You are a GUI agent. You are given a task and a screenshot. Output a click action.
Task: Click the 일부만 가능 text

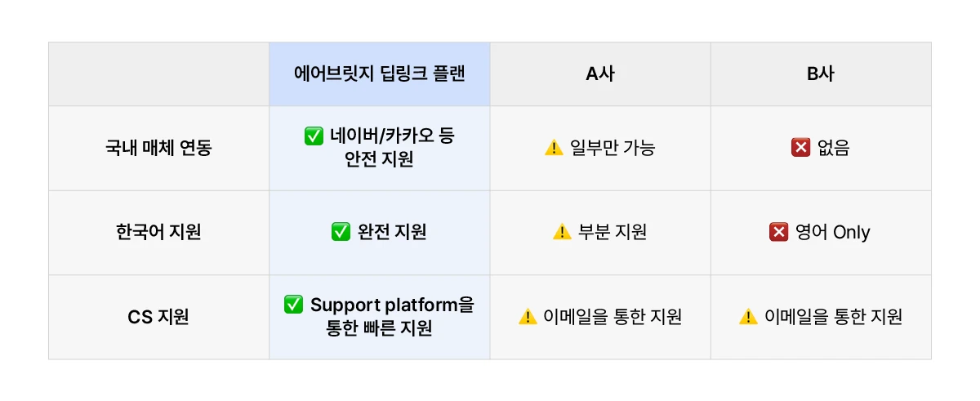click(612, 148)
